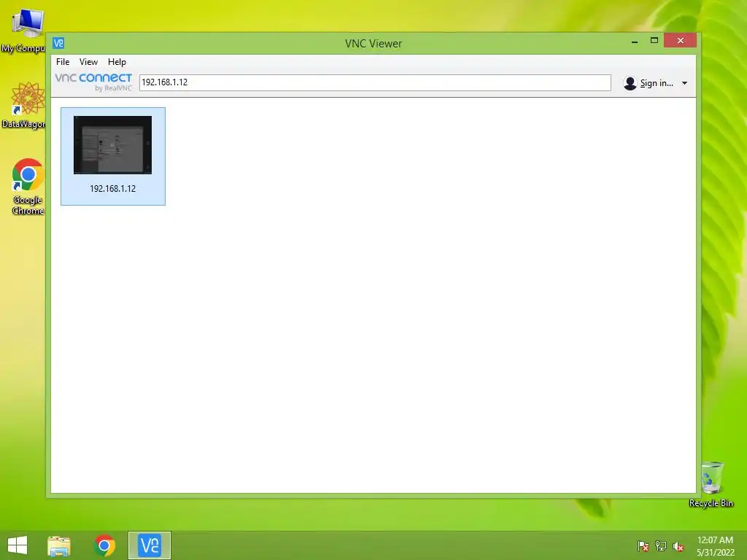
Task: Focus the address bar containing 192.168.1.12
Action: (x=375, y=82)
